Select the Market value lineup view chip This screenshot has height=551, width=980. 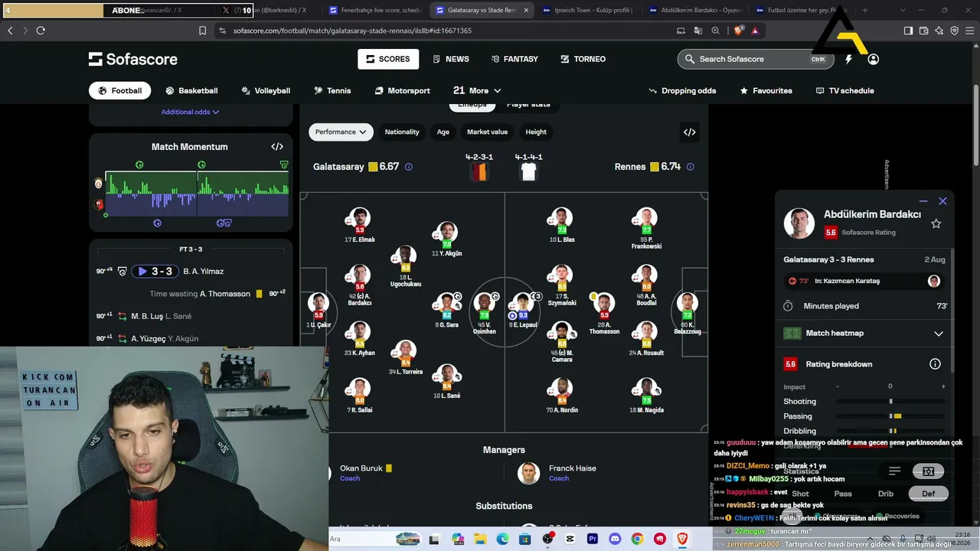tap(488, 132)
